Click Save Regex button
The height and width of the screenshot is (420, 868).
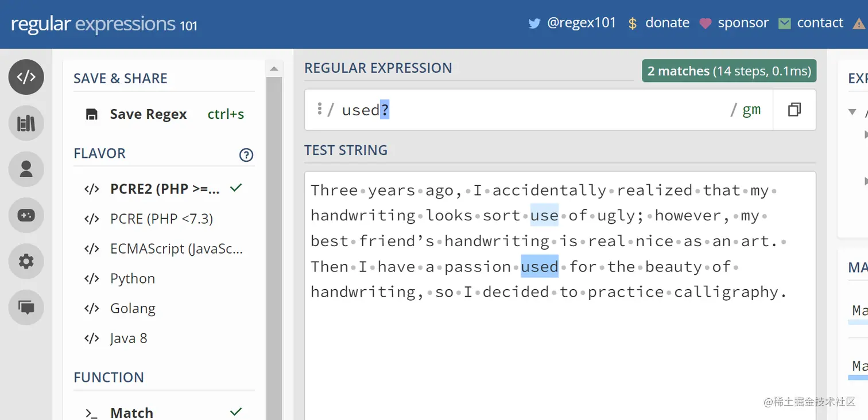[x=148, y=114]
